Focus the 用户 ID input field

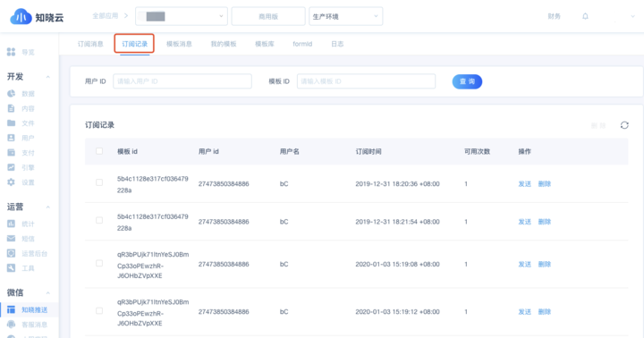(182, 81)
